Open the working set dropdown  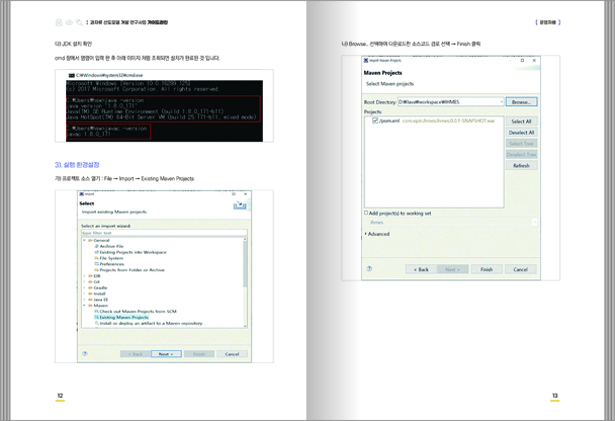tap(534, 222)
